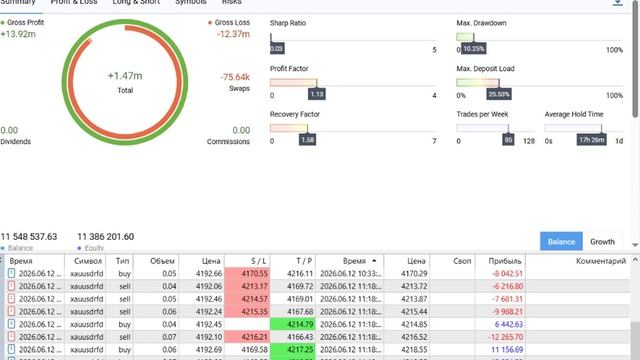
Task: Click the Gross Loss legend label
Action: [232, 22]
